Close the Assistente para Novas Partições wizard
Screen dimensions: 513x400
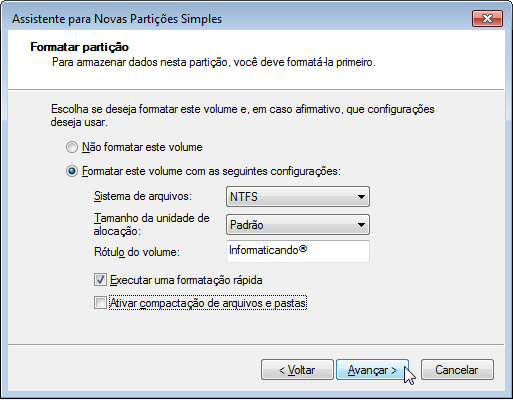487,18
